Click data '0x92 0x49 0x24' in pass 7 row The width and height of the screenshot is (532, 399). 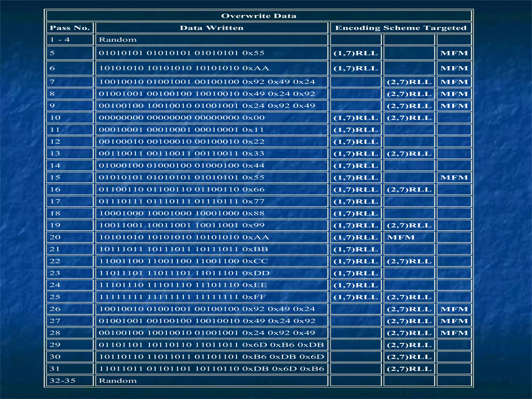click(x=278, y=82)
